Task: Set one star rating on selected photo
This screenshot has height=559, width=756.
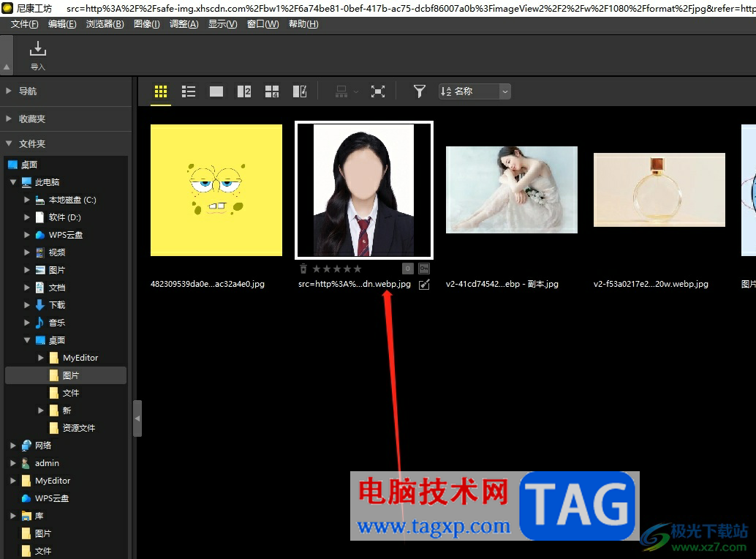Action: 317,269
